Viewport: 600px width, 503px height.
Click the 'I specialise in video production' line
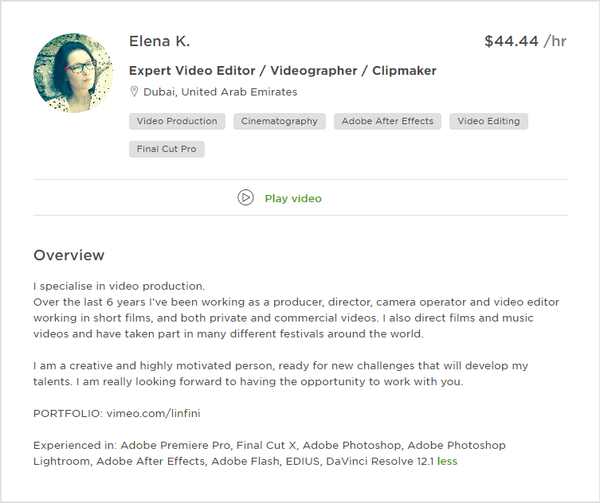(x=119, y=286)
